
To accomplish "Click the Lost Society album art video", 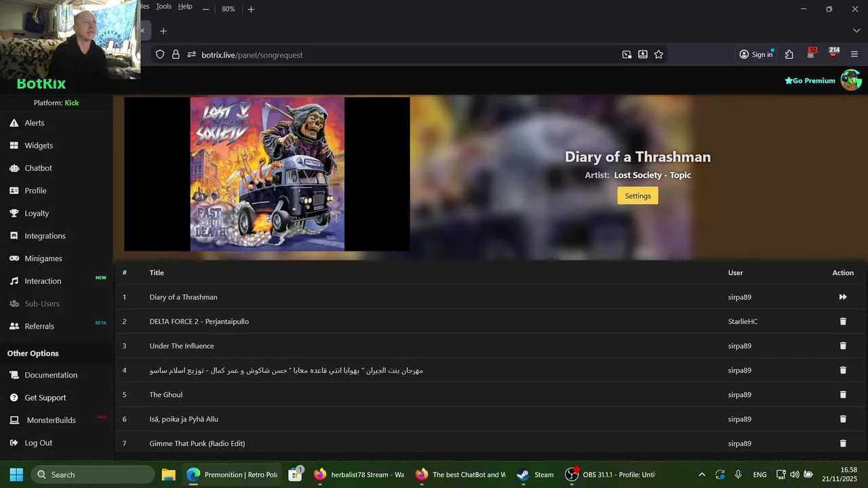I will 267,174.
